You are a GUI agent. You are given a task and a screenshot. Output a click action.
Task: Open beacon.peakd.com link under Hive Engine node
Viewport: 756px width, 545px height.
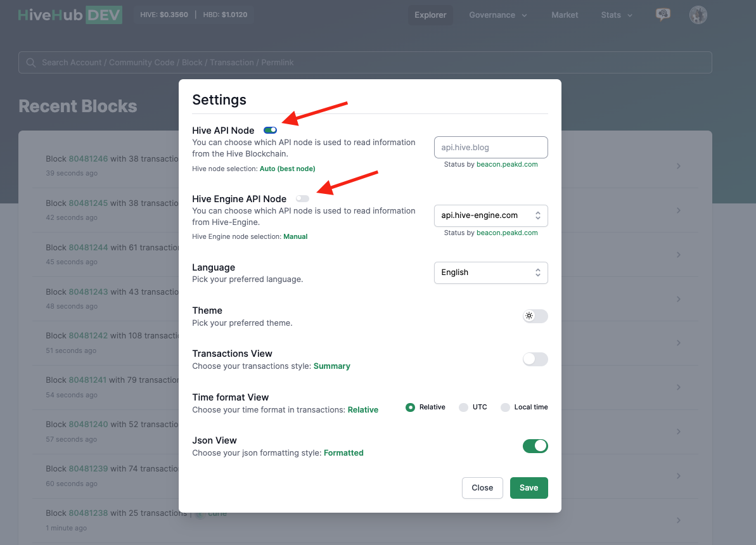(507, 233)
